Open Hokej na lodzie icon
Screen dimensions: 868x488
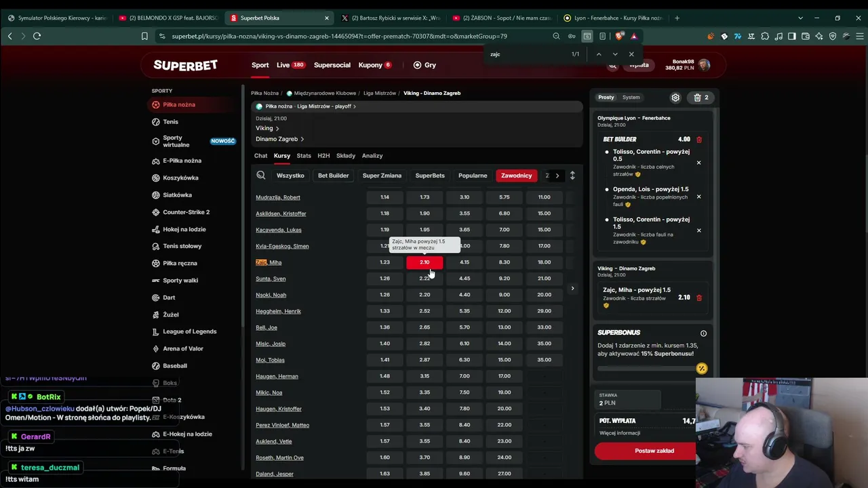point(156,229)
